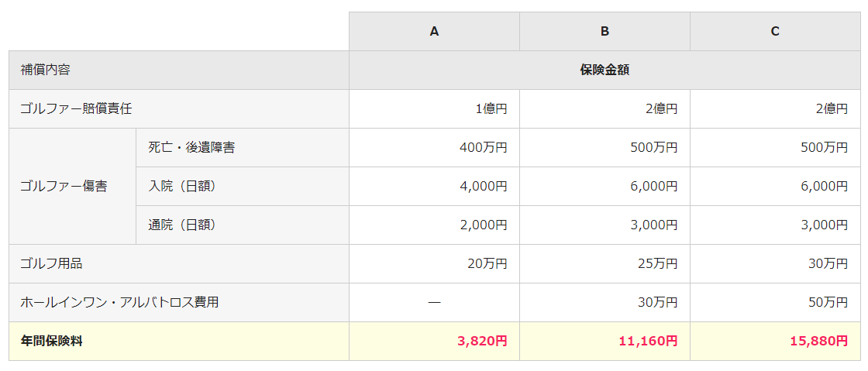Image resolution: width=868 pixels, height=371 pixels.
Task: Click the plan A column header
Action: (434, 31)
